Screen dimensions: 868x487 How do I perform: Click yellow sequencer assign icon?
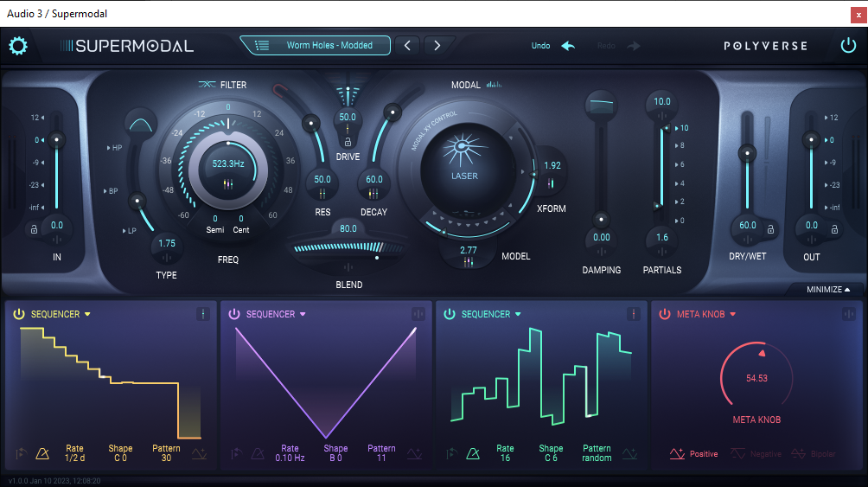(x=202, y=314)
